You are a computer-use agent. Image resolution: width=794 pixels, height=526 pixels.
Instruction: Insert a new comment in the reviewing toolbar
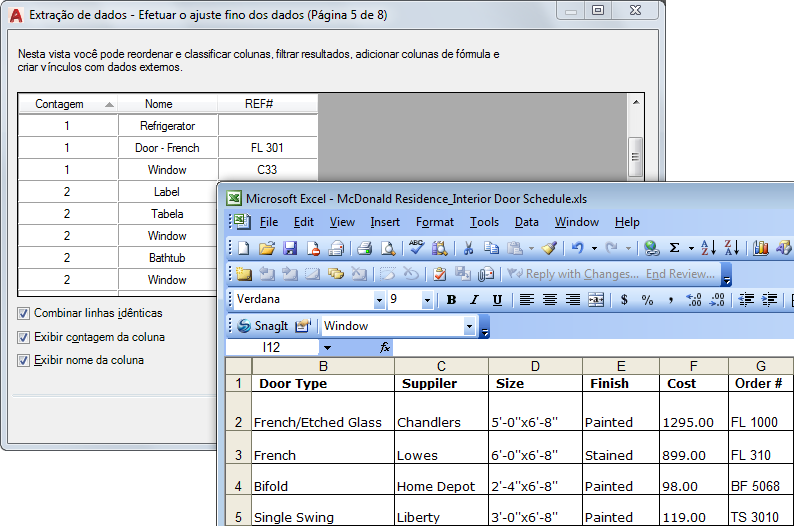click(244, 274)
